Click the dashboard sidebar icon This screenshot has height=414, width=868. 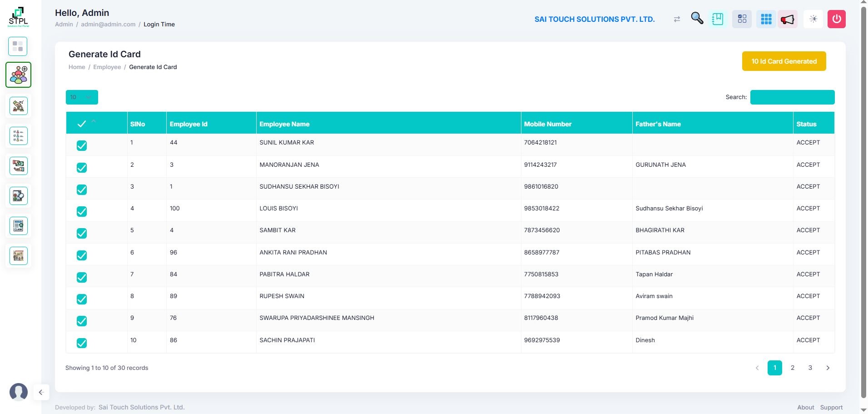coord(18,46)
